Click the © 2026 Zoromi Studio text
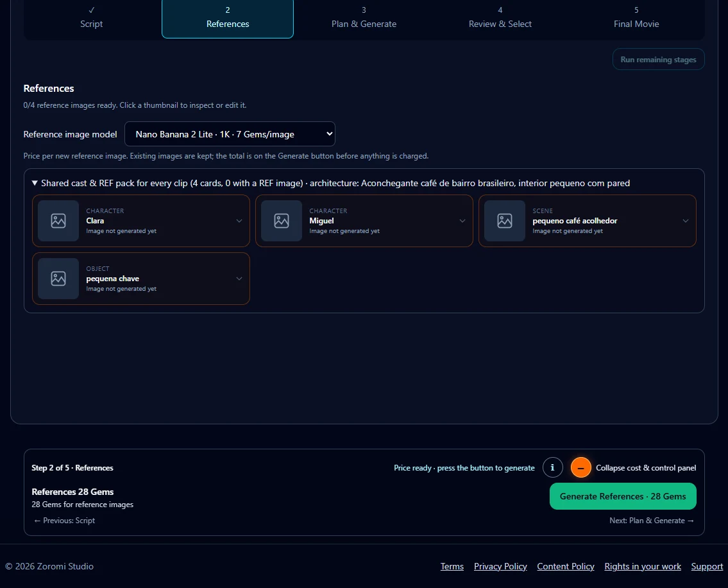Viewport: 728px width, 588px height. click(49, 566)
